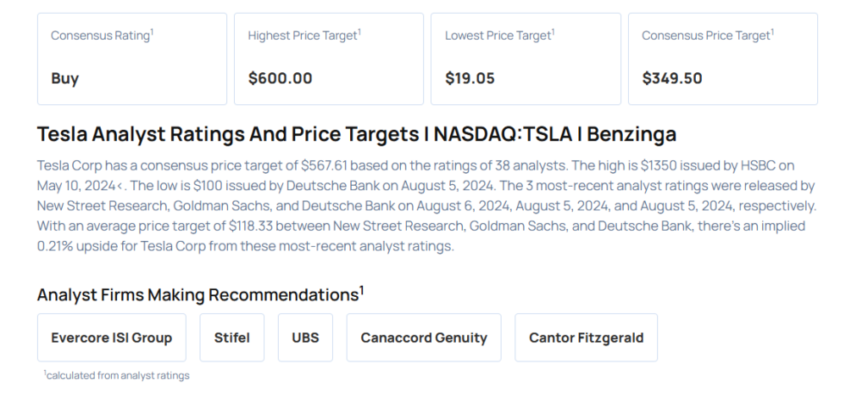
Task: Click the Consensus Rating card label
Action: click(x=100, y=36)
